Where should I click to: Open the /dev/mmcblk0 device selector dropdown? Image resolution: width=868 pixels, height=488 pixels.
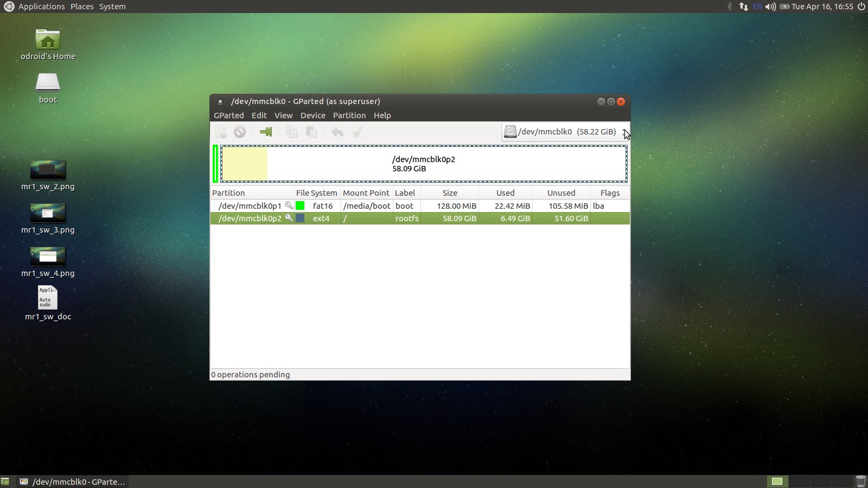tap(565, 132)
